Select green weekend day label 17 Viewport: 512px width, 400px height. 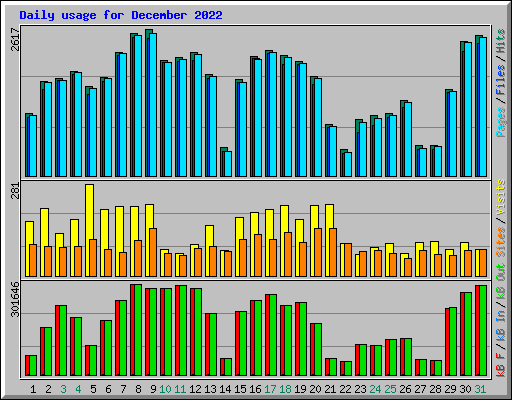270,389
